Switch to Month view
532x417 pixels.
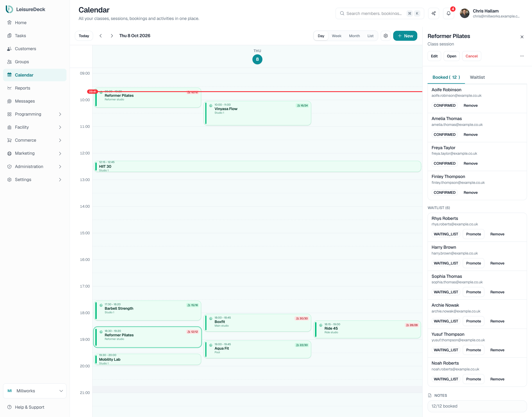354,36
